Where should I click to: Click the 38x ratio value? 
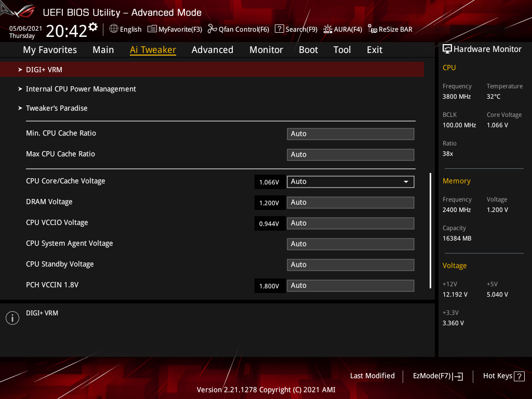(448, 154)
